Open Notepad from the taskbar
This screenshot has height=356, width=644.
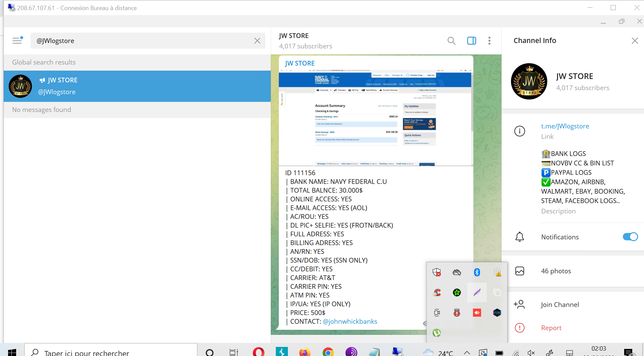pos(374,352)
